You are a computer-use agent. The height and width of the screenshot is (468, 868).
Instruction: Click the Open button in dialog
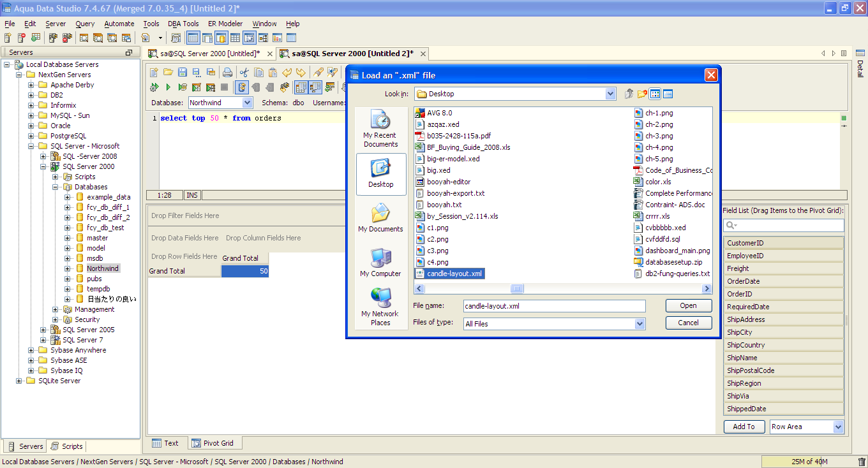tap(688, 305)
